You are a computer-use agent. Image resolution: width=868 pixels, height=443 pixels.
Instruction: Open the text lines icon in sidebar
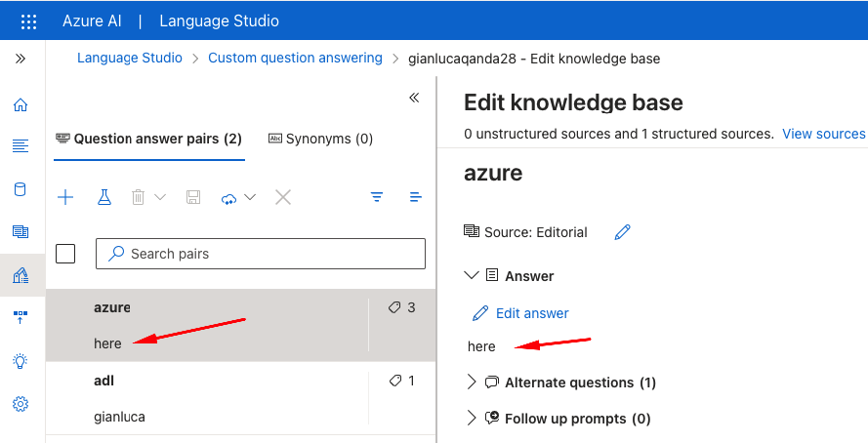21,146
